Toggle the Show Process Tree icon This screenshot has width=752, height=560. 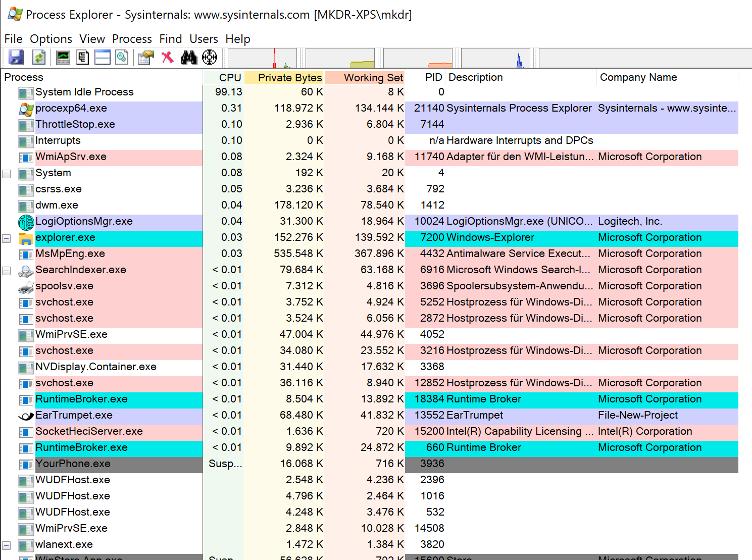coord(82,57)
